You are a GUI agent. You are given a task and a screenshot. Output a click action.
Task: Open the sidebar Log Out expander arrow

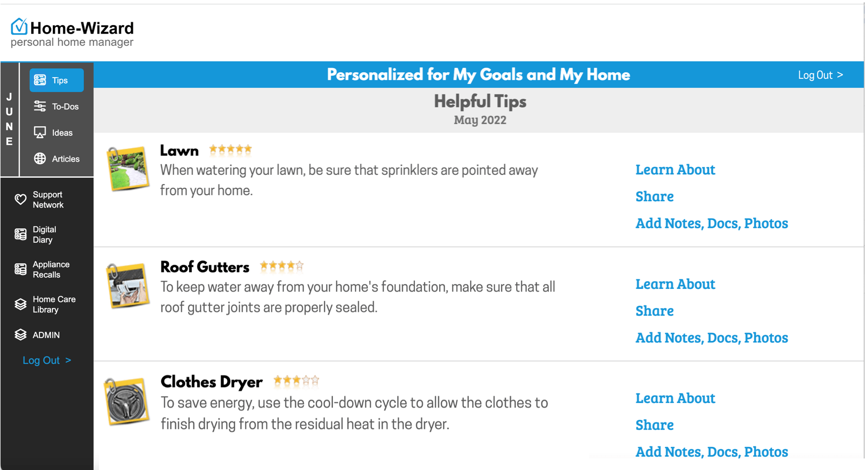(68, 360)
